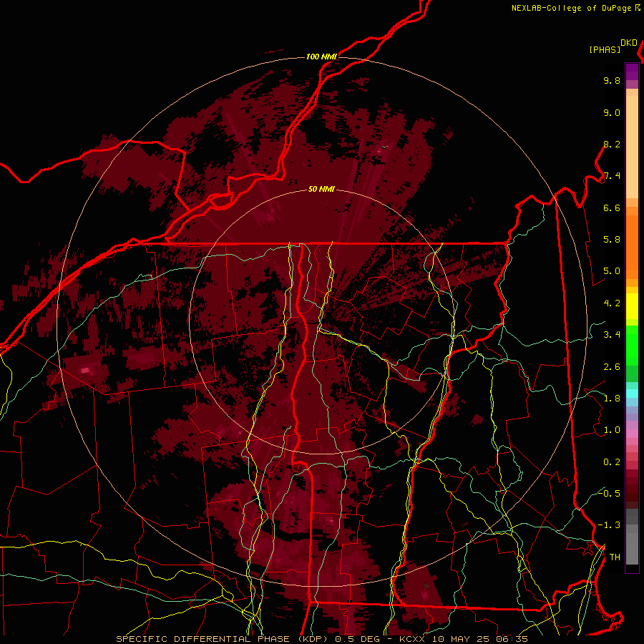Click the 1.0 value on the color scale
The height and width of the screenshot is (644, 644).
[612, 430]
